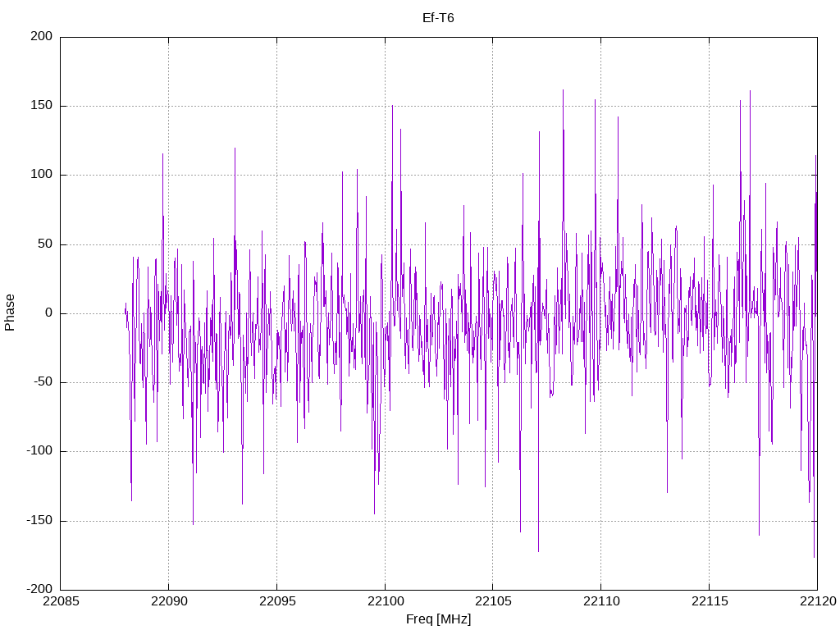840x630 pixels.
Task: Click the x-axis tick label '22100'
Action: pos(386,601)
